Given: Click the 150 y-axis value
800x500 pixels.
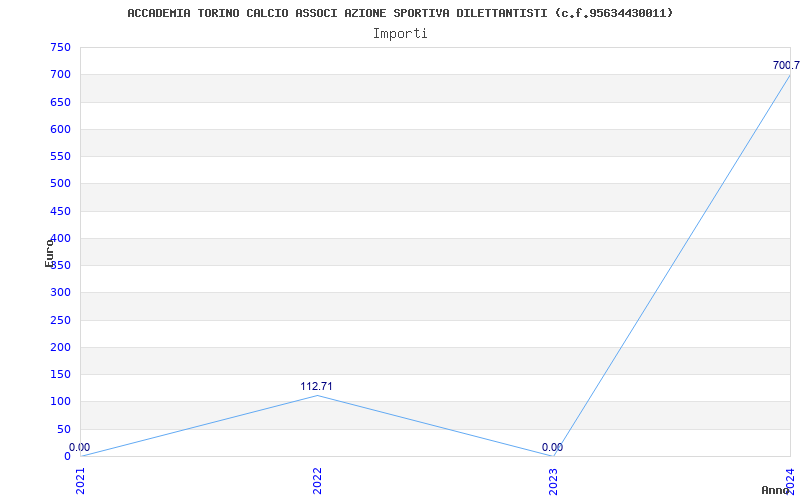Looking at the screenshot, I should tap(60, 374).
